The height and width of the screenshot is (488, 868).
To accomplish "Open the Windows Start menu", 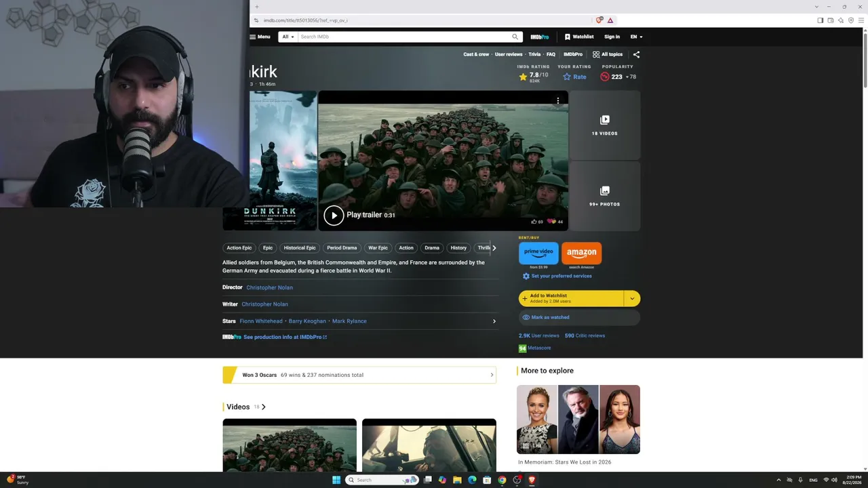I will tap(336, 480).
